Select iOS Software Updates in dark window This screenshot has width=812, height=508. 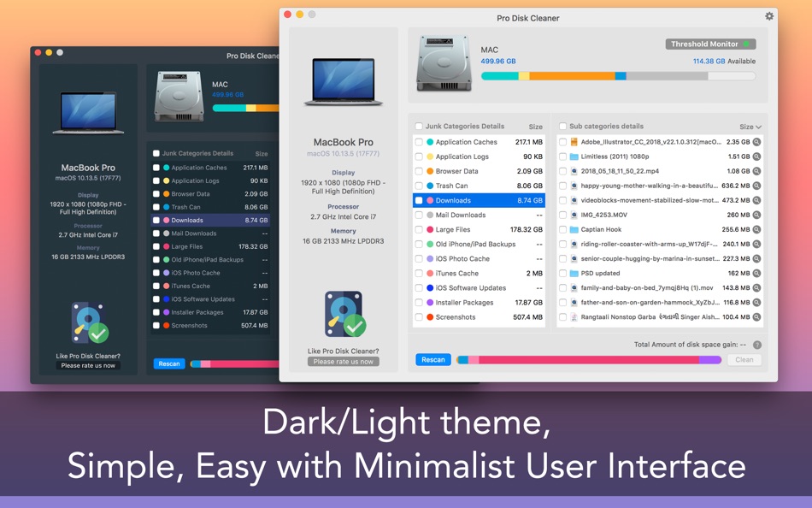(x=211, y=299)
